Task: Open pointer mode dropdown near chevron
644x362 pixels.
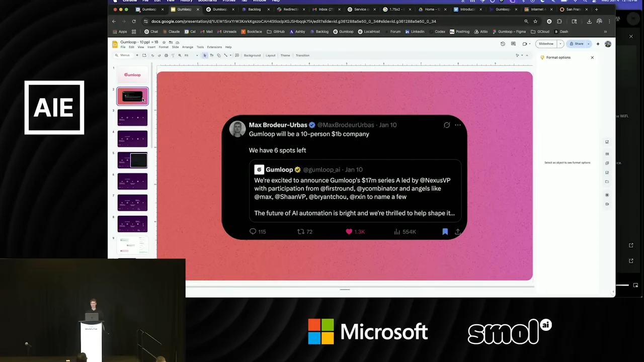Action: tap(522, 55)
